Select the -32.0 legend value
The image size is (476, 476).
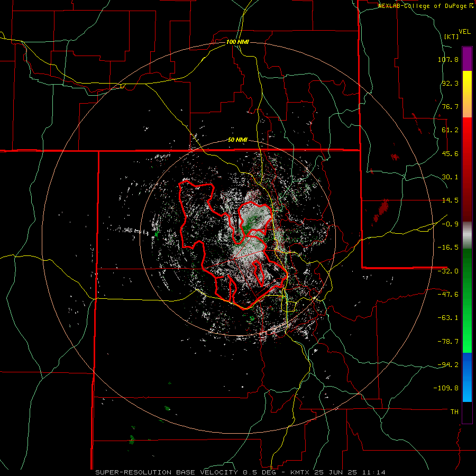(x=448, y=271)
